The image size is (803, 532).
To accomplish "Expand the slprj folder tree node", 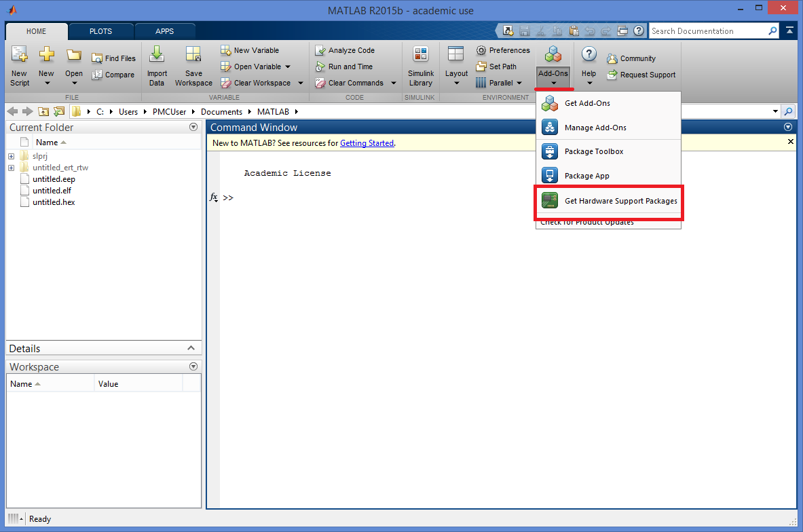I will 11,156.
